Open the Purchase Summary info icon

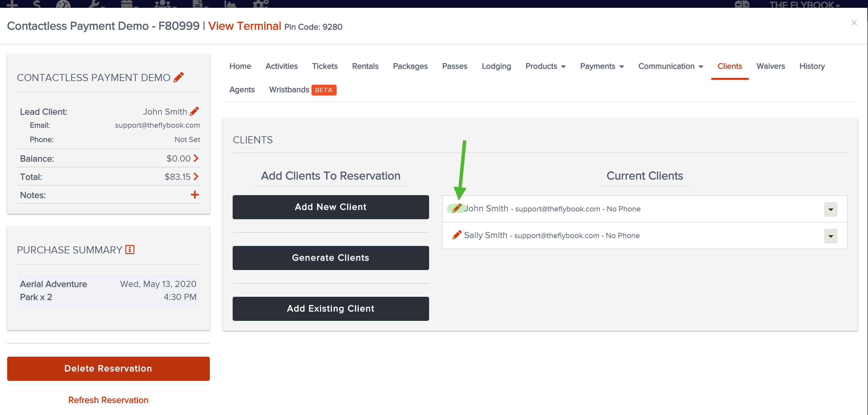[130, 249]
